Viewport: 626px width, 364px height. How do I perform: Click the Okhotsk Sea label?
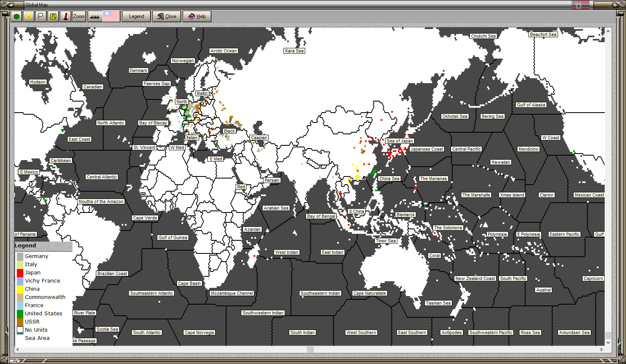click(455, 116)
